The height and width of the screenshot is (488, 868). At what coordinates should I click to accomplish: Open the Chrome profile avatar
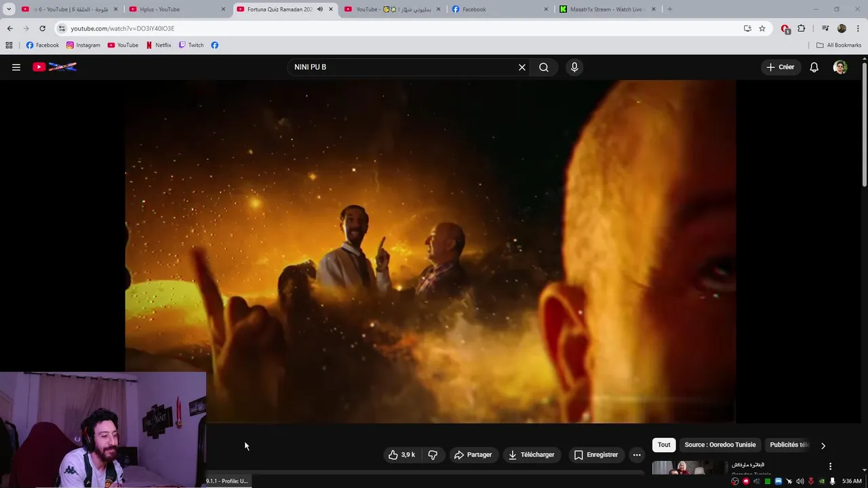point(842,28)
